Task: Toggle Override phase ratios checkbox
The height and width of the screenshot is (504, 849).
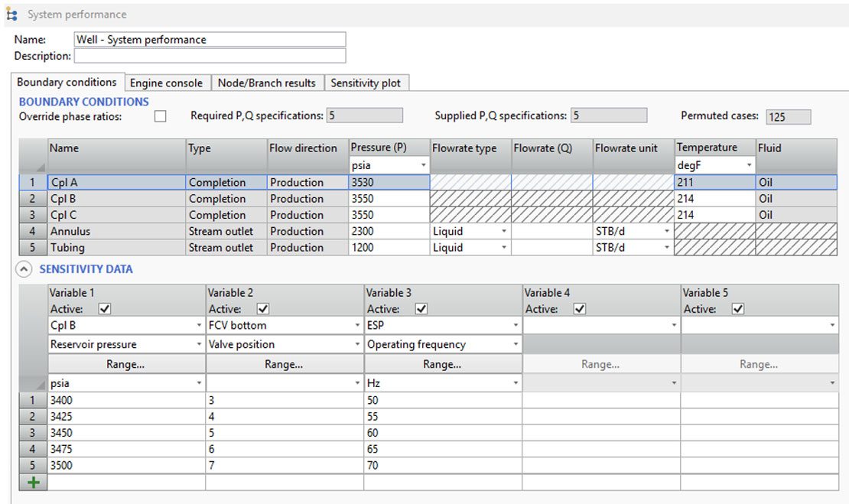Action: click(160, 116)
